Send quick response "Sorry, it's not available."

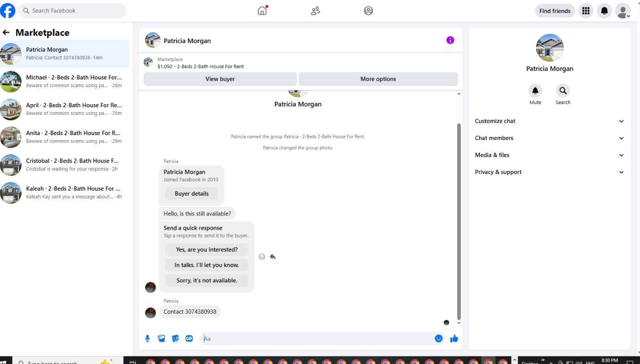(207, 281)
